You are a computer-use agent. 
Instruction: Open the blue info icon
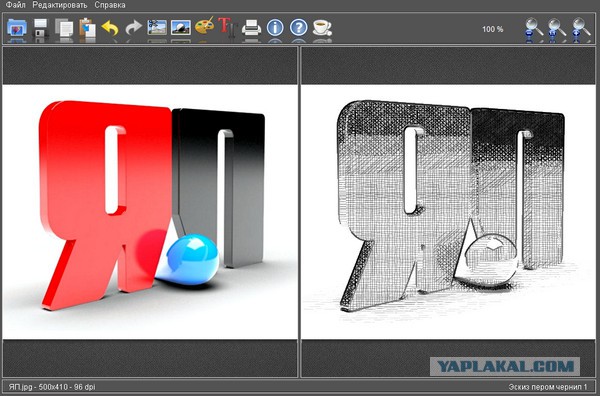(275, 28)
